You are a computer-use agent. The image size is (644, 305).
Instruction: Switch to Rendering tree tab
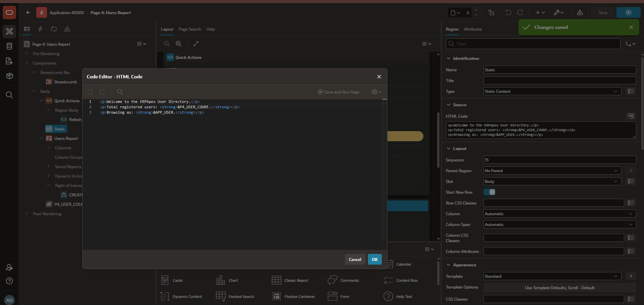pyautogui.click(x=27, y=29)
